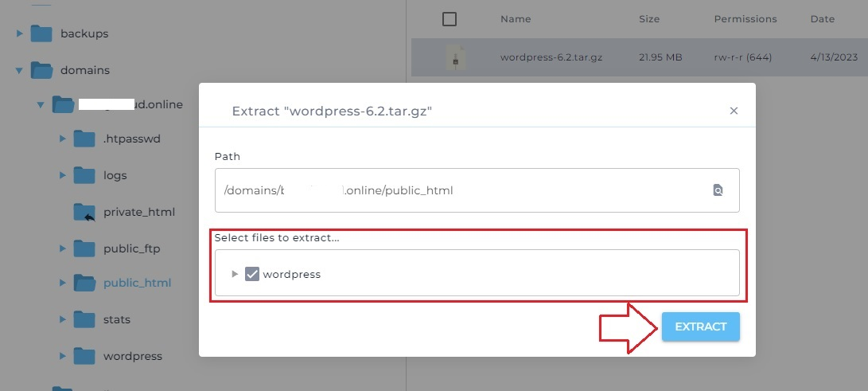Click the archive file icon for wordpress-6.2.tar.gz
Image resolution: width=868 pixels, height=391 pixels.
(x=455, y=57)
